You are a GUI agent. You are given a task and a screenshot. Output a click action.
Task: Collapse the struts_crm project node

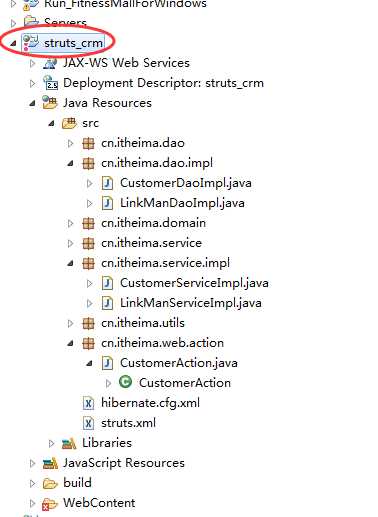[14, 43]
